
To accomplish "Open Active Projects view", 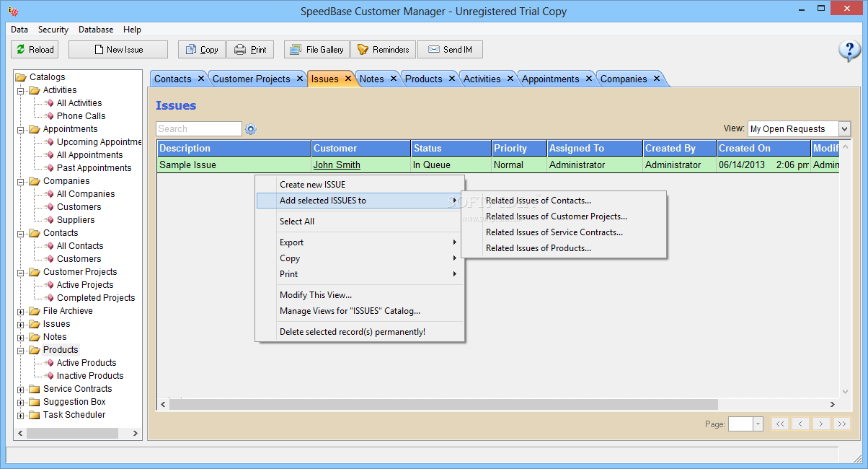I will (x=85, y=285).
